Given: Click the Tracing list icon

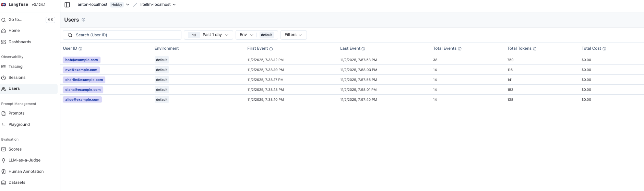Looking at the screenshot, I should click(x=3, y=67).
